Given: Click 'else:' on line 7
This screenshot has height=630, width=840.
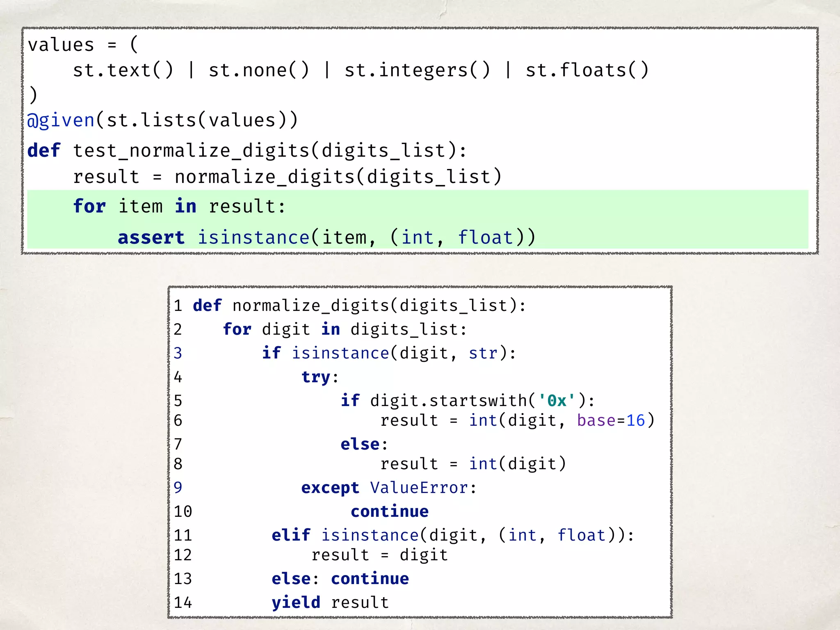Looking at the screenshot, I should click(364, 444).
